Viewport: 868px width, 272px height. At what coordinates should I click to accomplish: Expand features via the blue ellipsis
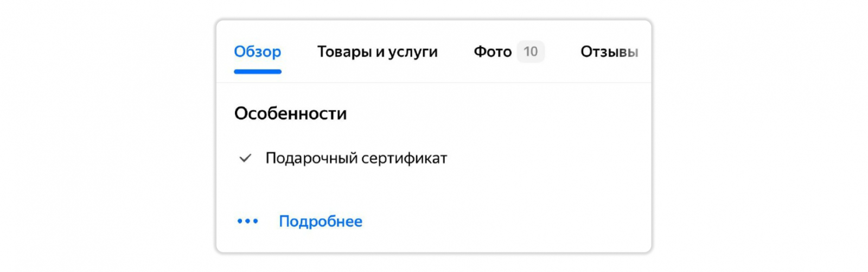point(248,221)
